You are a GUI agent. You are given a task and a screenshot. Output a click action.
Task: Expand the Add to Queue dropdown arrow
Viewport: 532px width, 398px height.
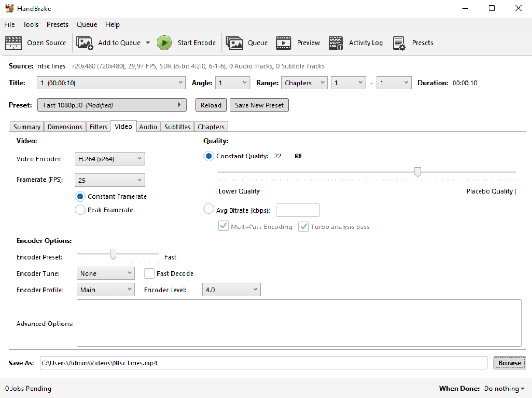tap(148, 43)
